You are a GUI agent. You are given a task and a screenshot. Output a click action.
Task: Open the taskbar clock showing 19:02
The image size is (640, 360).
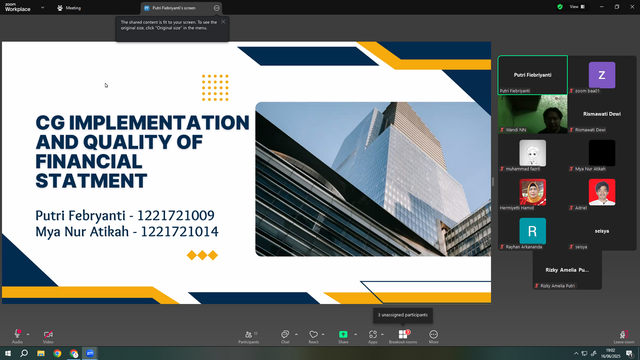(x=610, y=353)
